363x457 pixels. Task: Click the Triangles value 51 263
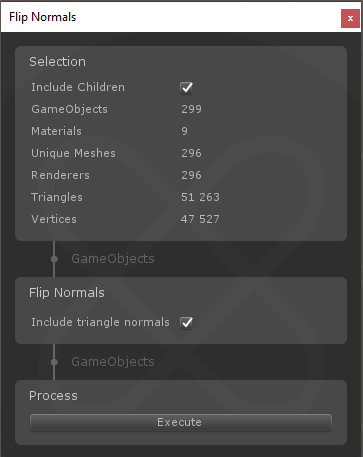(x=200, y=197)
